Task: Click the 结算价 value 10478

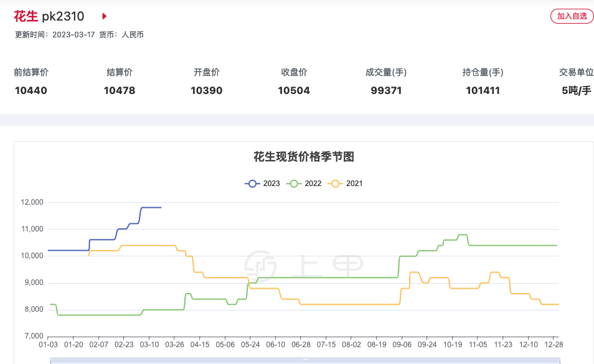Action: (120, 91)
